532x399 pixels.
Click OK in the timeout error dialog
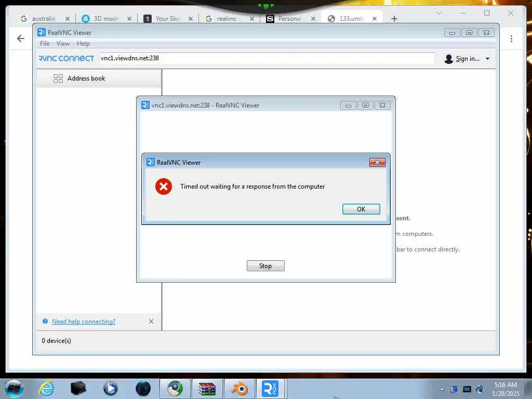pos(361,209)
